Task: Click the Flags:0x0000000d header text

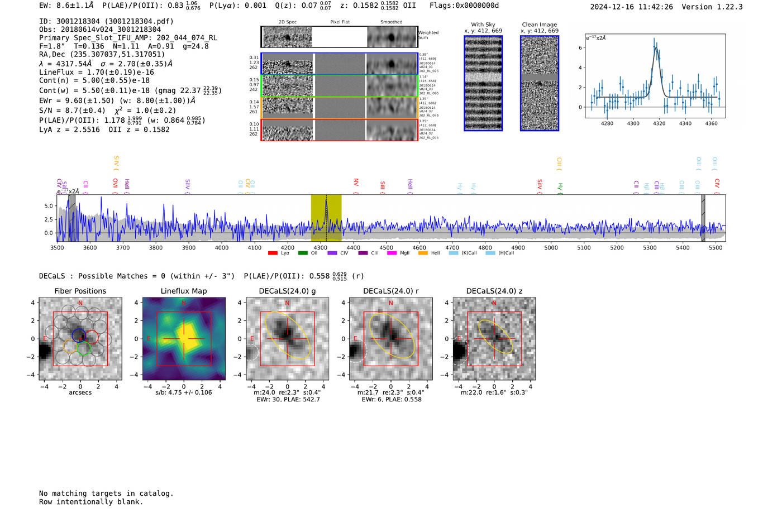Action: point(464,6)
